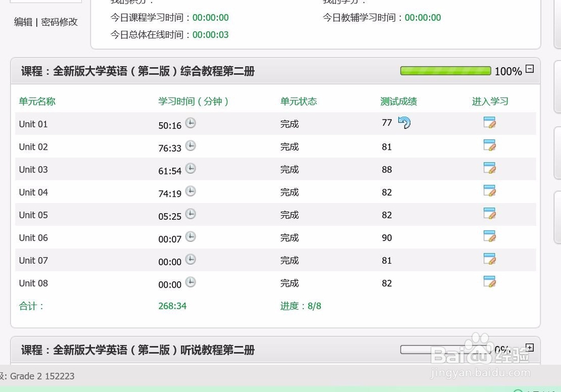Viewport: 561px width, 392px height.
Task: Enter study for Unit 04 via edit icon
Action: click(x=489, y=191)
